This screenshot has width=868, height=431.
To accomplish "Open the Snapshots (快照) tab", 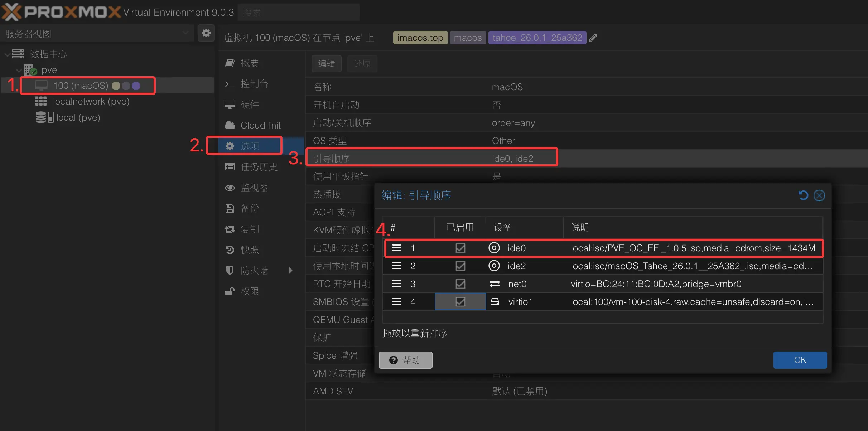I will click(x=249, y=250).
